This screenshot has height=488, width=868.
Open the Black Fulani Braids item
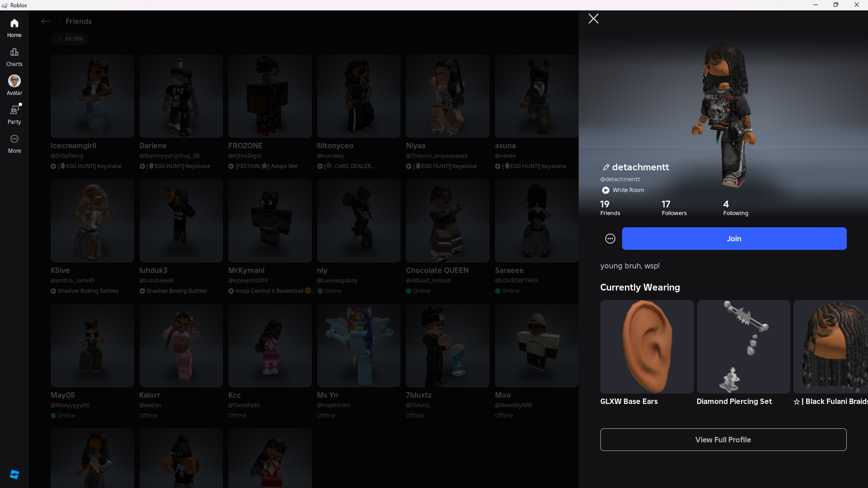coord(830,347)
